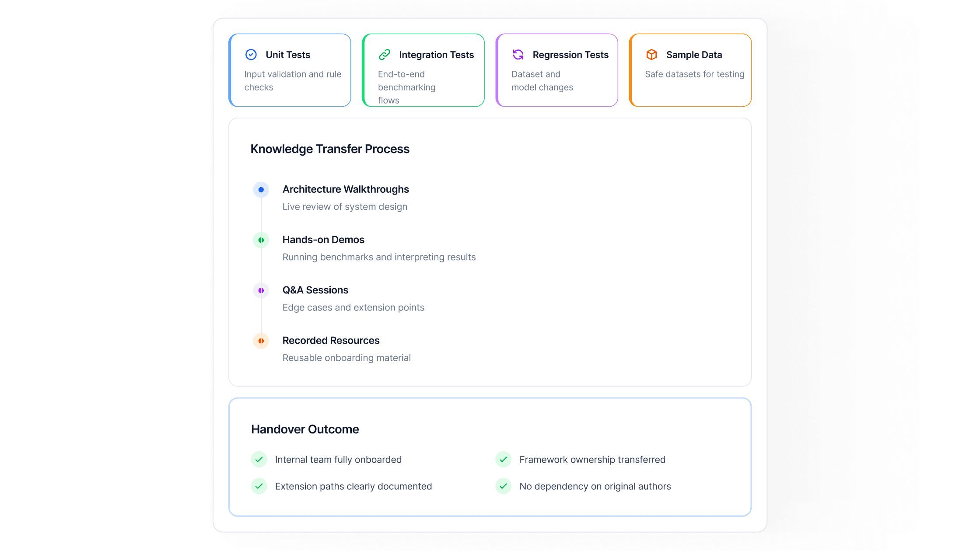This screenshot has height=551, width=980.
Task: Click checkmark next to Internal team fully onboarded
Action: 259,460
